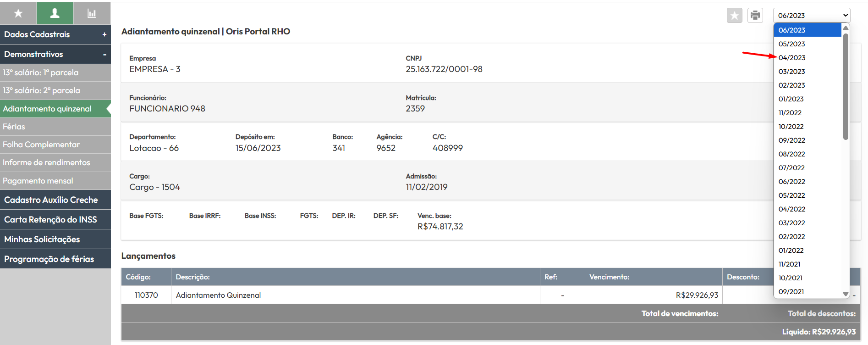Open 13º salário: 1ª parcela
This screenshot has height=345, width=868.
[41, 72]
